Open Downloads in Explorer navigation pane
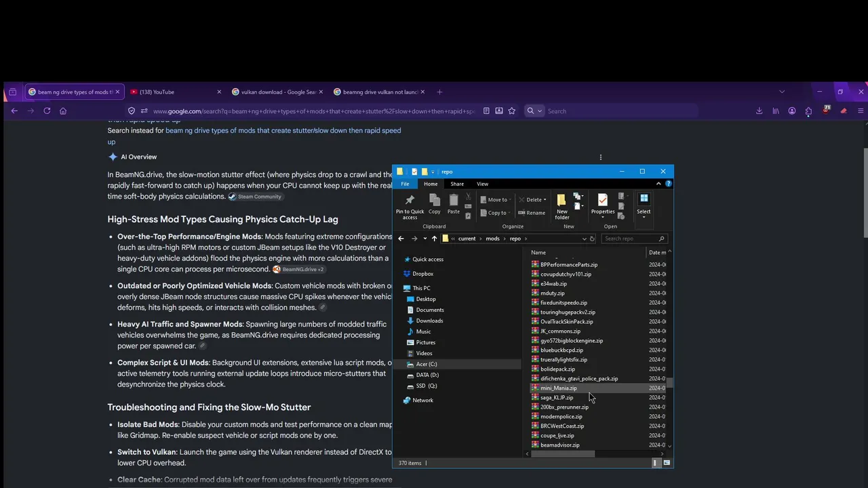The height and width of the screenshot is (488, 868). 429,321
